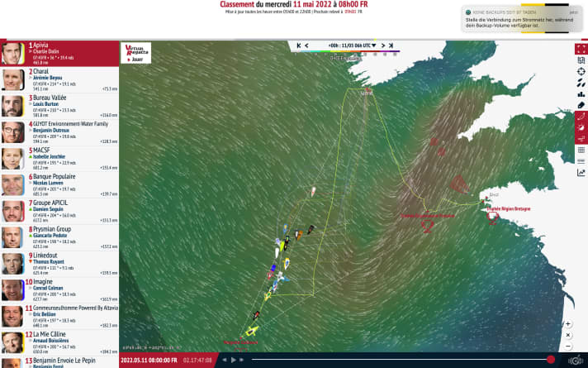The height and width of the screenshot is (368, 588).
Task: Toggle the wind display icon in right toolbar
Action: 581,139
